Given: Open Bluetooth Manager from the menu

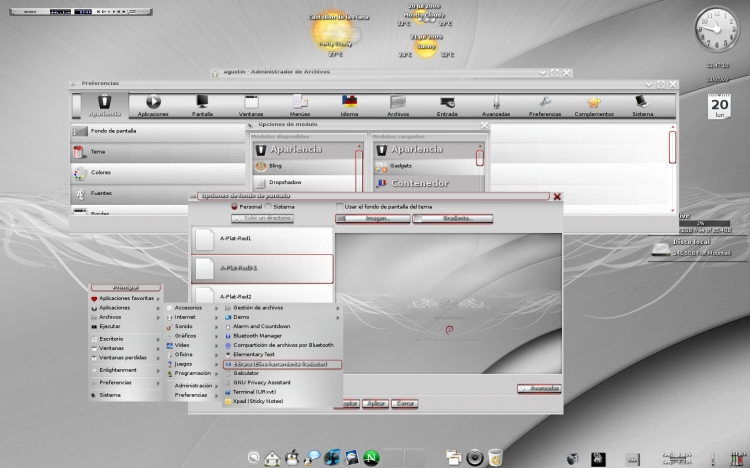Looking at the screenshot, I should click(282, 336).
